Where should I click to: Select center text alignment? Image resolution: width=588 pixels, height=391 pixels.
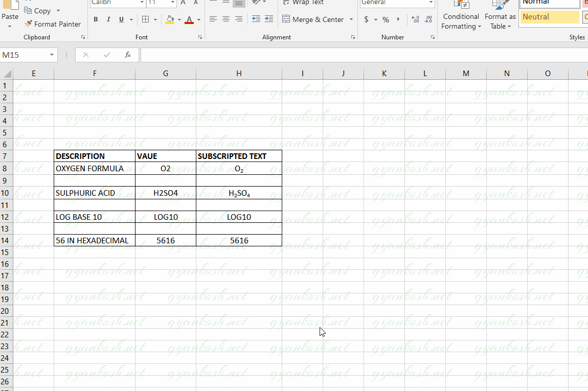(x=225, y=19)
